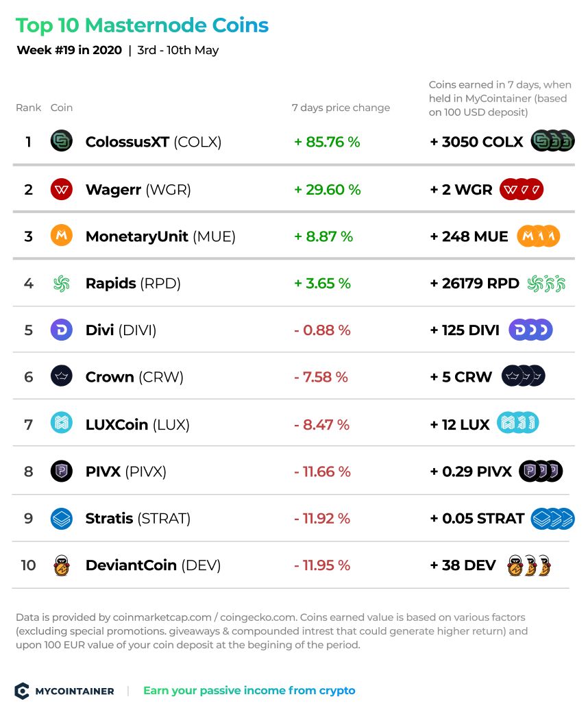Image resolution: width=588 pixels, height=723 pixels.
Task: Open the ColossusXT (COLX) coin name
Action: click(x=153, y=142)
